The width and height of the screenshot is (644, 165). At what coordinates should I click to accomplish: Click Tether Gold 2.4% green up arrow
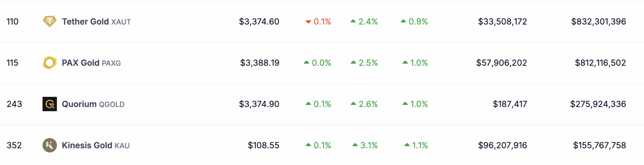point(353,21)
